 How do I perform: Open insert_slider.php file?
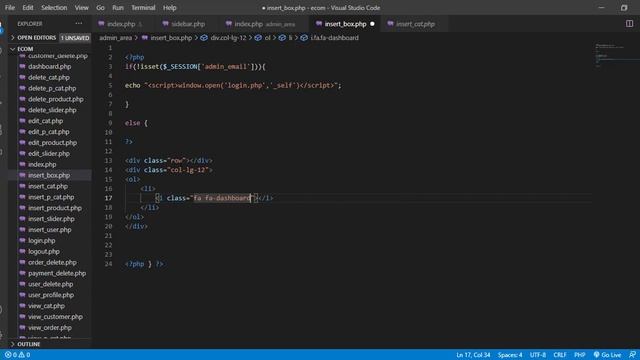(x=51, y=219)
